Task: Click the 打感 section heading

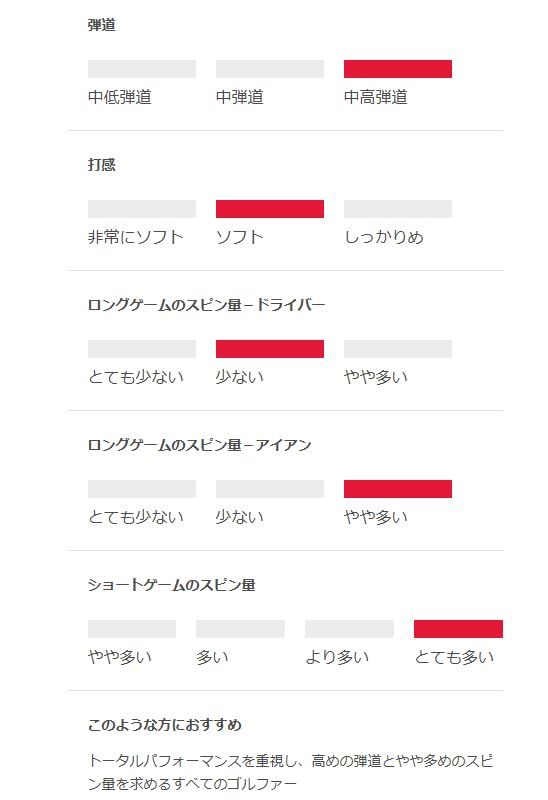Action: pos(102,165)
